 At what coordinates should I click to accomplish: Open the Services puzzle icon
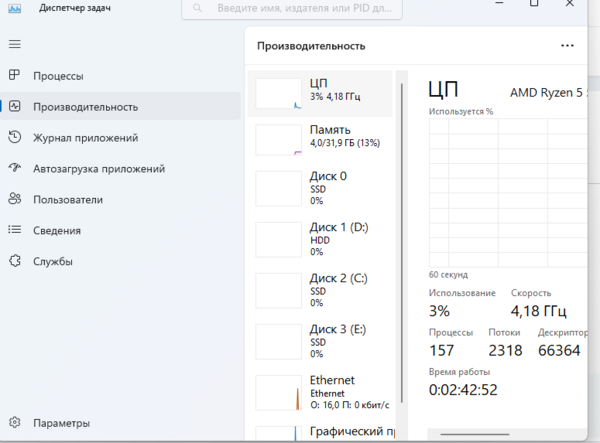click(x=14, y=262)
